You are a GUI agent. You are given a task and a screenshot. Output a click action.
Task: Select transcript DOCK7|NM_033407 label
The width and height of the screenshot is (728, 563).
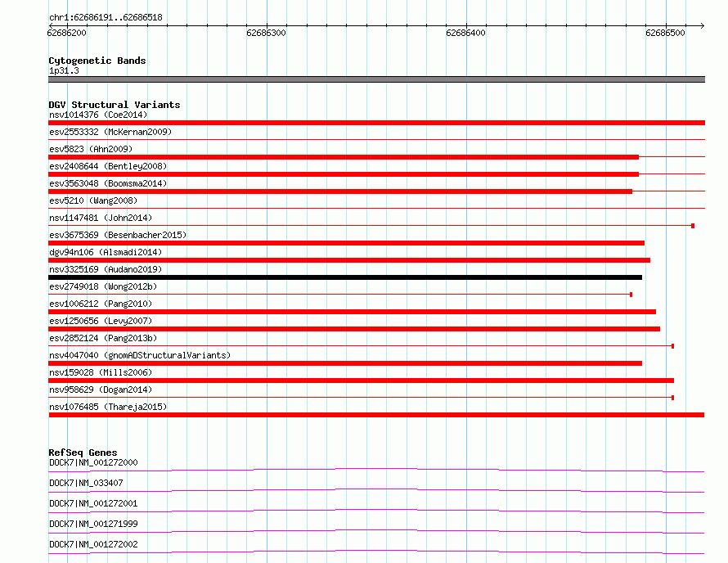tap(86, 483)
